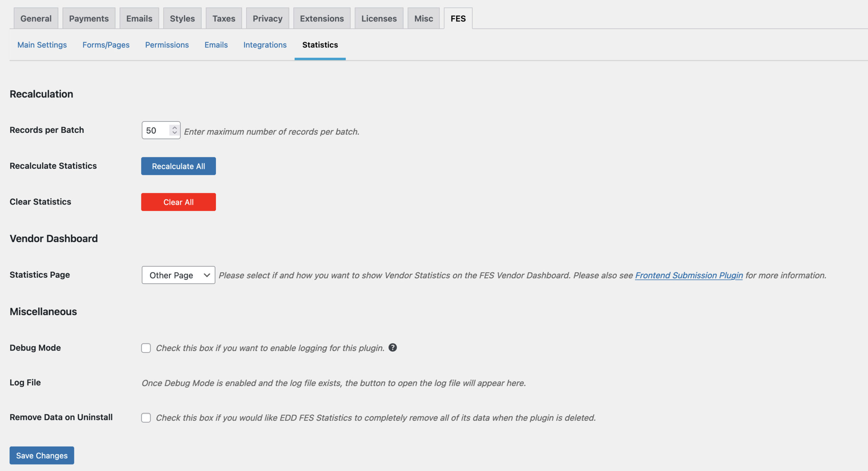Enable the Debug Mode checkbox
Screen dimensions: 868x471
coord(146,348)
